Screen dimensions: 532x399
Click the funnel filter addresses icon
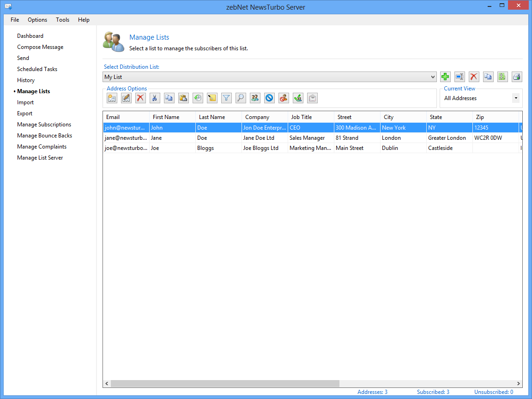coord(226,98)
